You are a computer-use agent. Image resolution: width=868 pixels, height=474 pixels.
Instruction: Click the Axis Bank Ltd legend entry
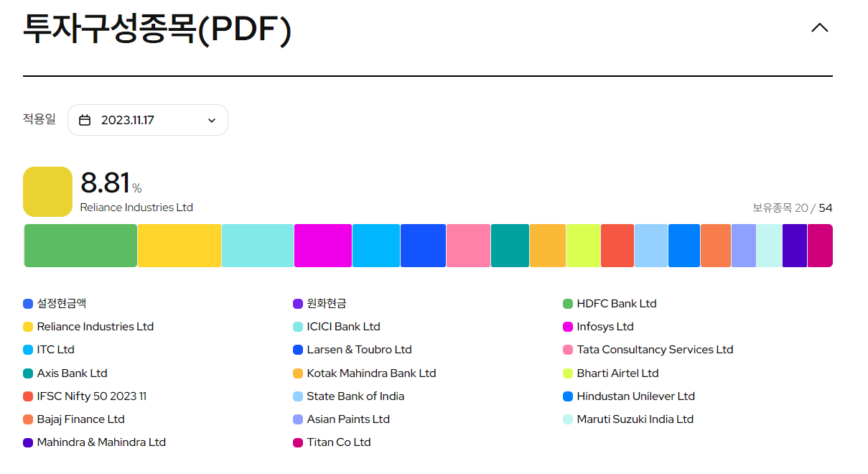click(65, 373)
